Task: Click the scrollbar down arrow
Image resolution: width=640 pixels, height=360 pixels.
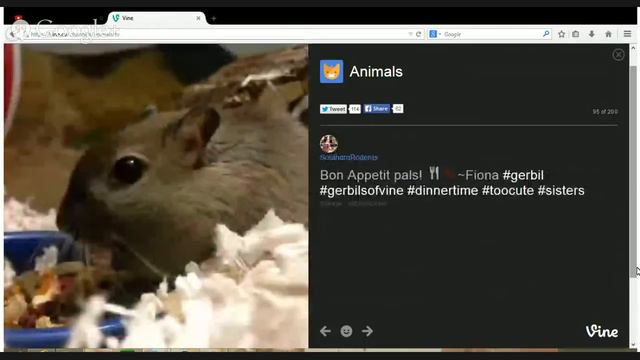Action: (633, 345)
